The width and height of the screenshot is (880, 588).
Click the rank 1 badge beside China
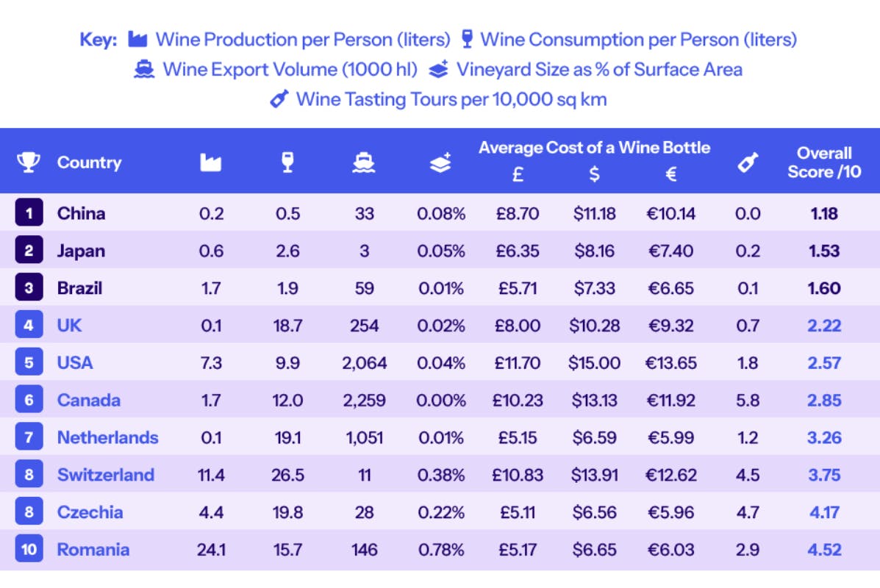click(29, 213)
